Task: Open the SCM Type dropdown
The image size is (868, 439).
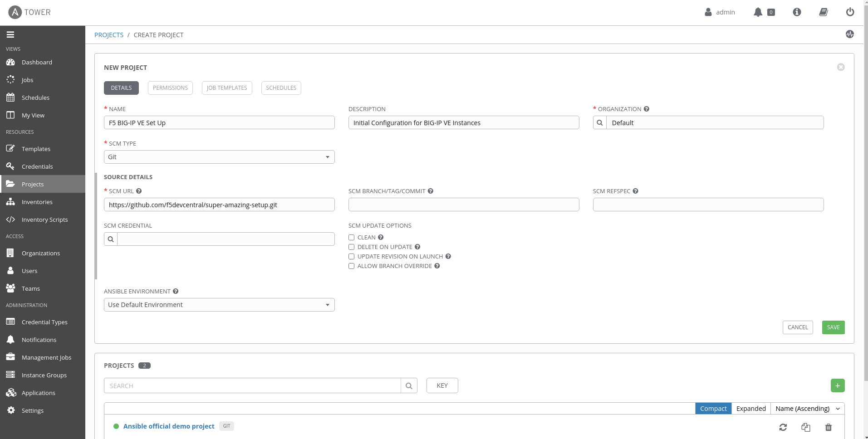Action: 219,157
